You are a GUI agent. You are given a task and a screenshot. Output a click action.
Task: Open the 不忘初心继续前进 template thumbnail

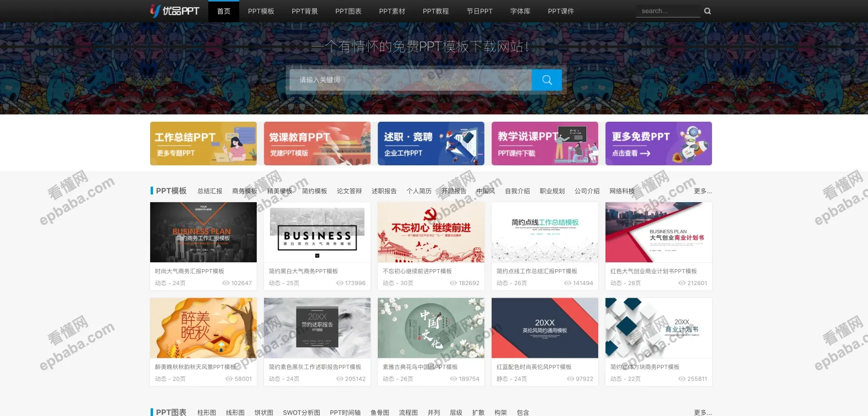431,232
